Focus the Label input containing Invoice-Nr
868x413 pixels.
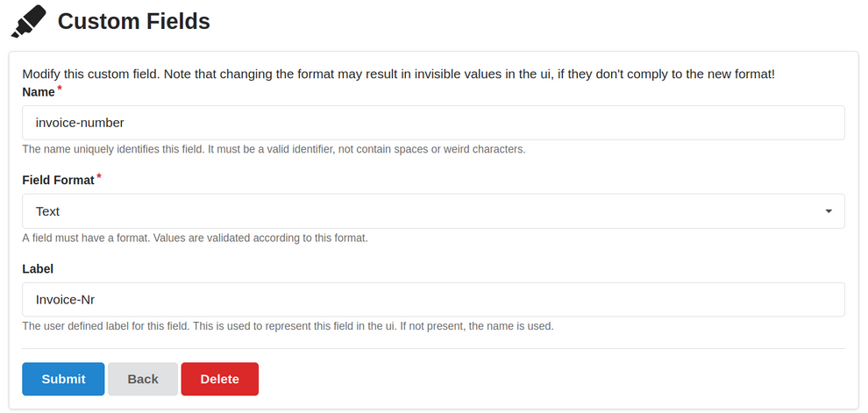[433, 299]
